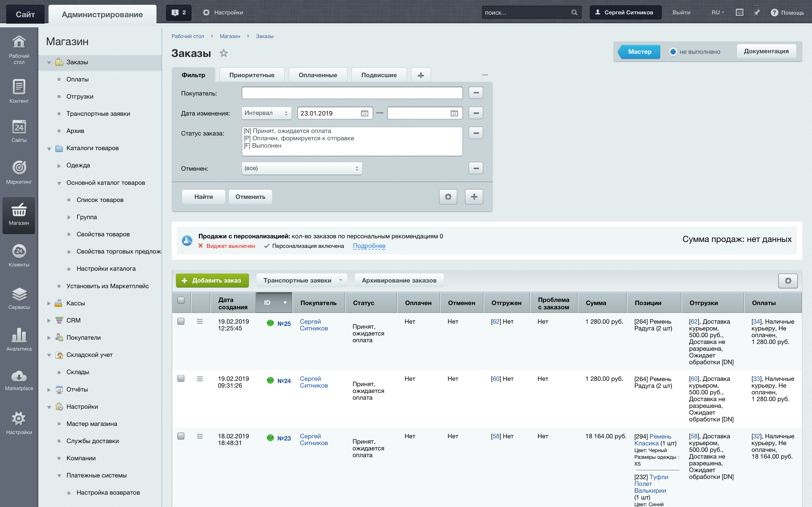Screen dimensions: 812x507
Task: Expand the Транспортные заявки dropdown button
Action: pyautogui.click(x=302, y=280)
